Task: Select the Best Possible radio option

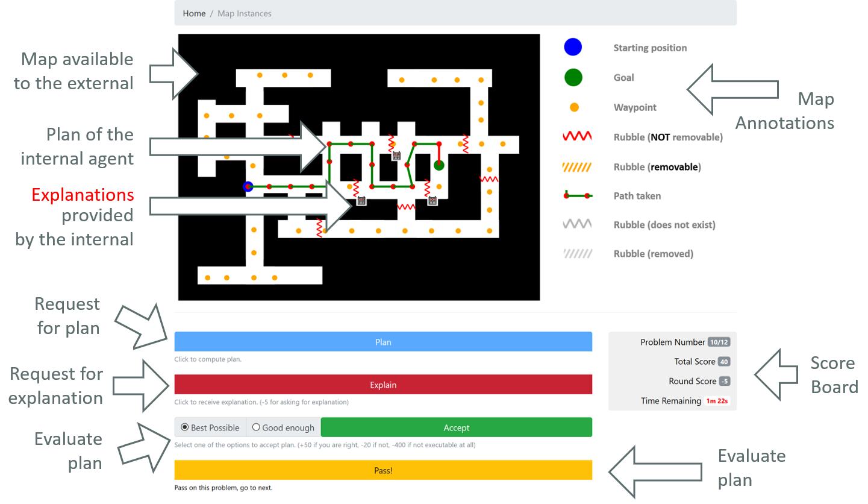Action: pyautogui.click(x=210, y=427)
